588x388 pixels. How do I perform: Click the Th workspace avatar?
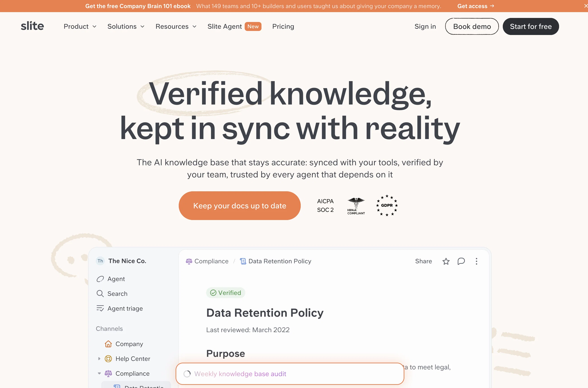click(100, 261)
